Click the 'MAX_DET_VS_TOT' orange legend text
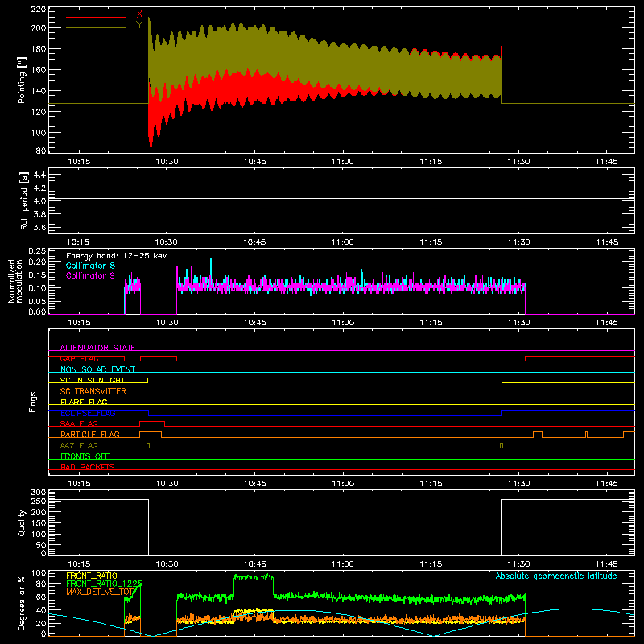 pyautogui.click(x=100, y=592)
